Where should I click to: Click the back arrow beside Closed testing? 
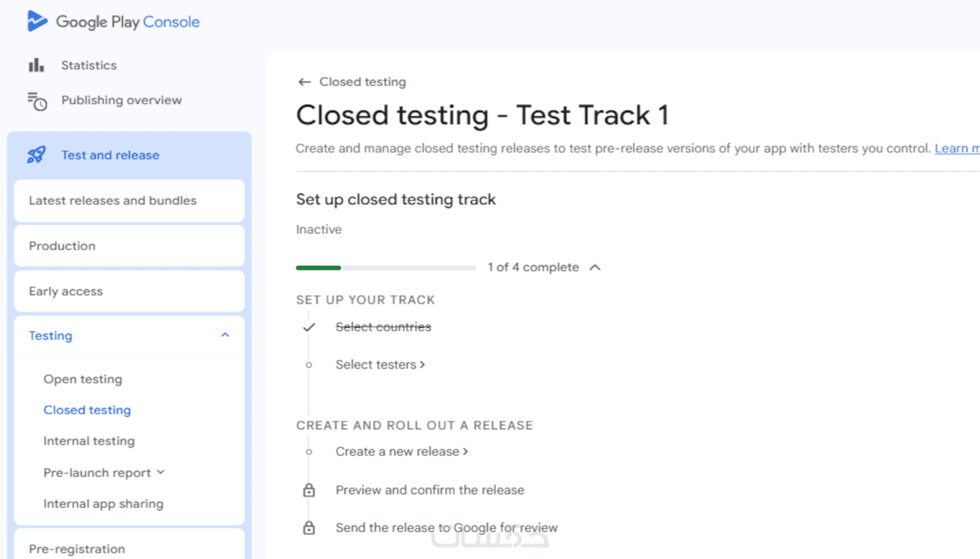coord(304,82)
